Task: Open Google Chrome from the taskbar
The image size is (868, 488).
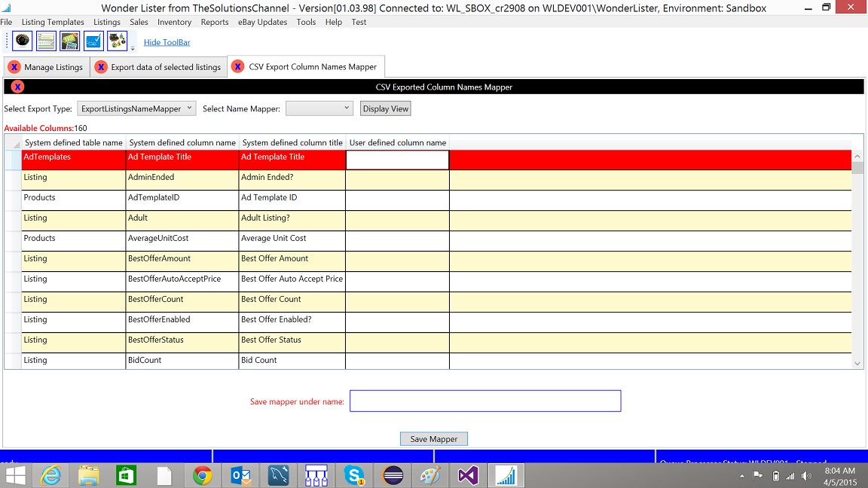Action: 202,476
